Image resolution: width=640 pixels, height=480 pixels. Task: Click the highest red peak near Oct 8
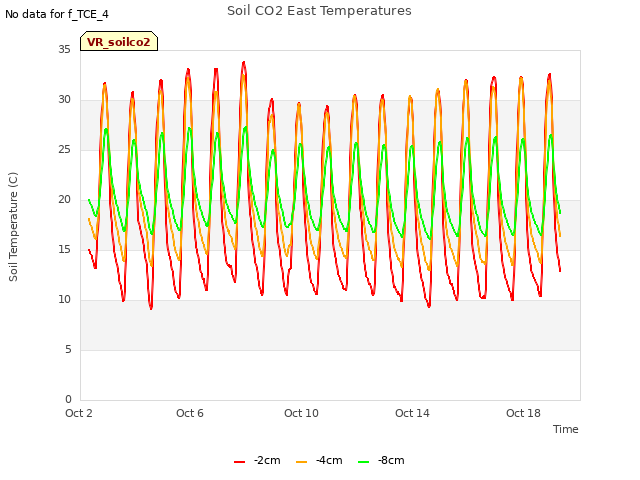coord(244,62)
